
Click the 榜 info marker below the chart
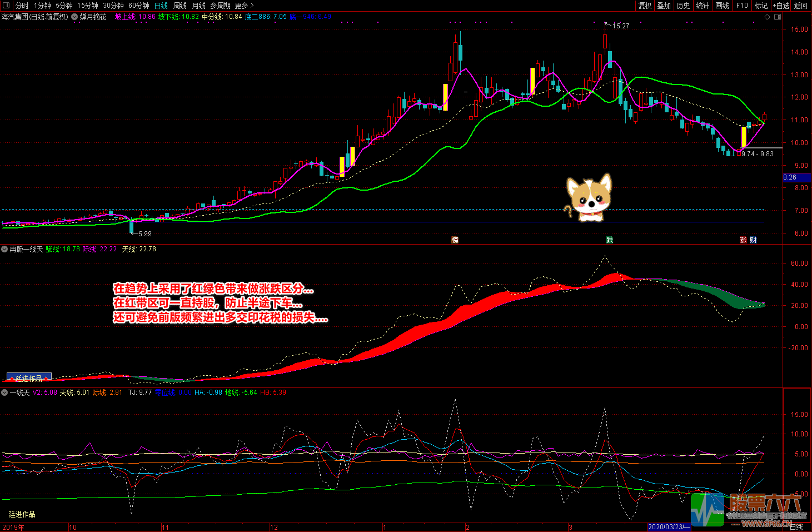click(455, 240)
